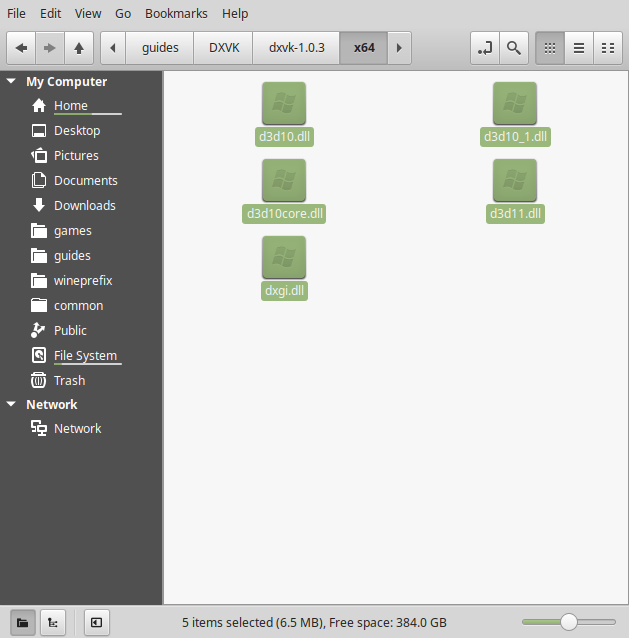The width and height of the screenshot is (629, 638).
Task: Toggle location entry path button
Action: [485, 48]
